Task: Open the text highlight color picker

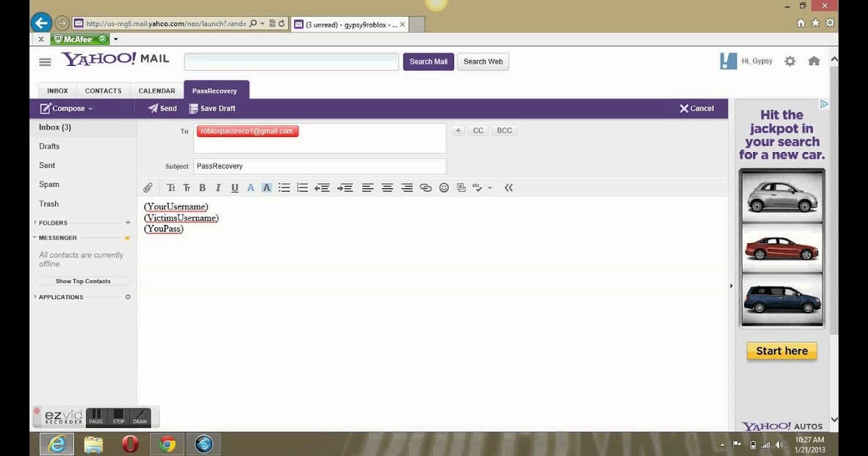Action: coord(266,188)
